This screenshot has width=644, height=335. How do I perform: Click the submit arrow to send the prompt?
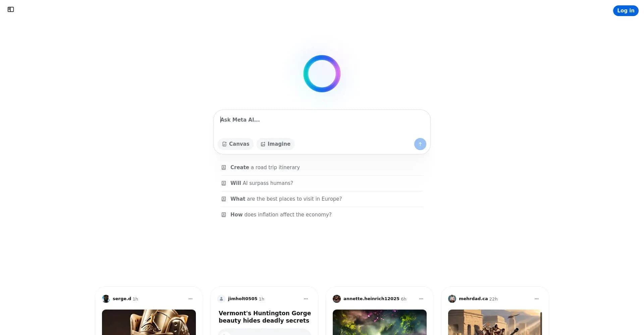pyautogui.click(x=420, y=144)
